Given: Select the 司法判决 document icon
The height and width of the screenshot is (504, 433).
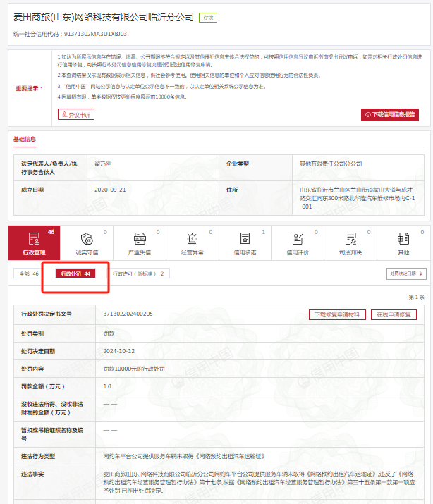Looking at the screenshot, I should (x=350, y=239).
